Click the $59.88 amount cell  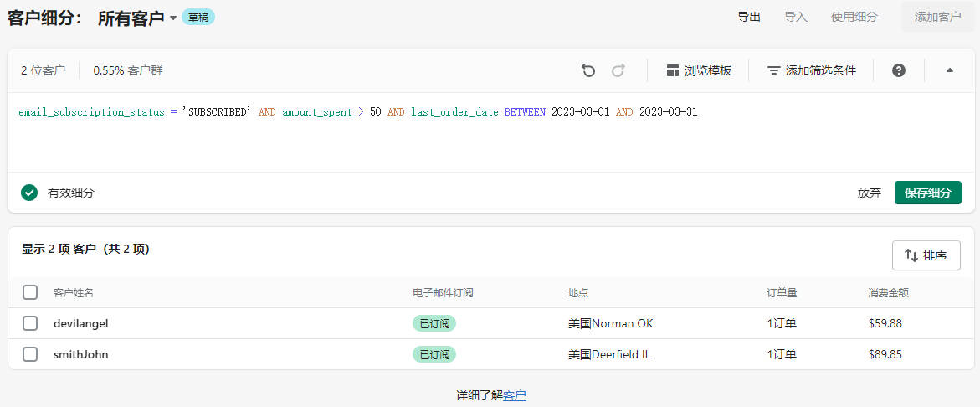(885, 323)
